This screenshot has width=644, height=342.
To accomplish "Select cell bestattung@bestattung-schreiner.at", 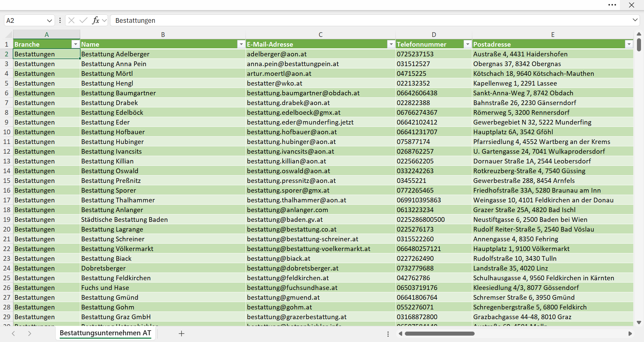I will pos(321,239).
